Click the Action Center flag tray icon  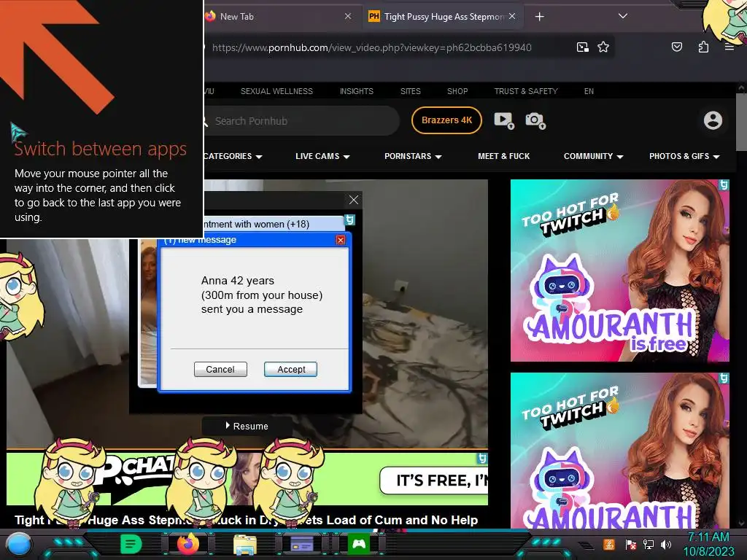(x=630, y=544)
